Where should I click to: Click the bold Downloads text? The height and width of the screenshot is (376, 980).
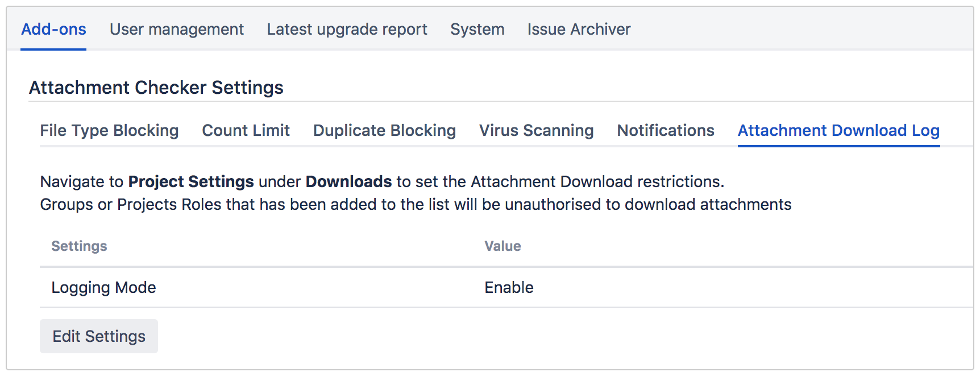[348, 181]
